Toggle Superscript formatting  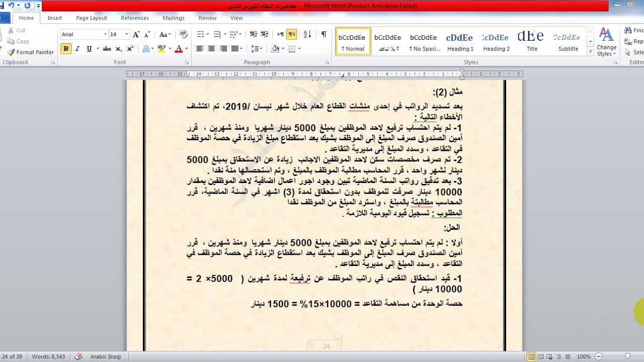click(x=130, y=49)
